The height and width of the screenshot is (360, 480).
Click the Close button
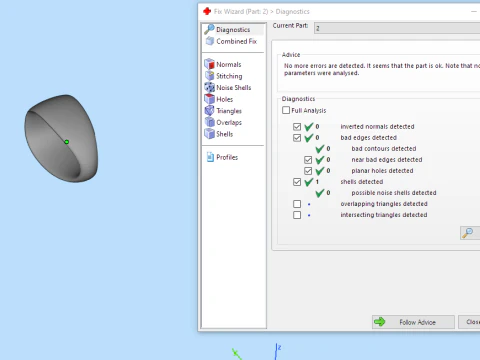point(469,322)
